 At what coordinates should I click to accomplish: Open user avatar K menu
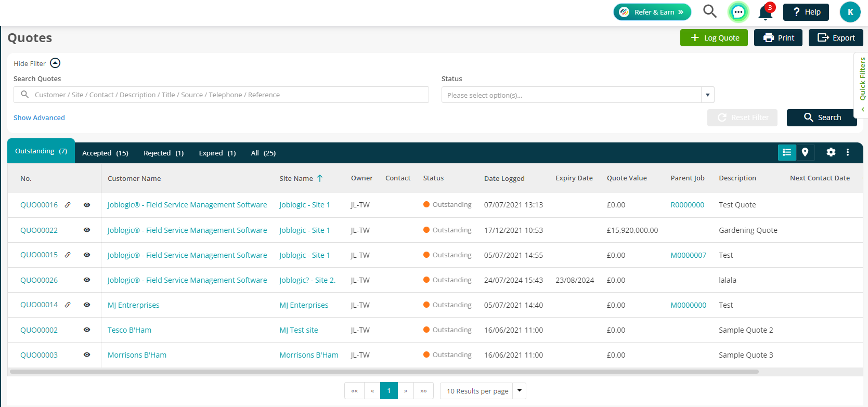click(x=850, y=12)
